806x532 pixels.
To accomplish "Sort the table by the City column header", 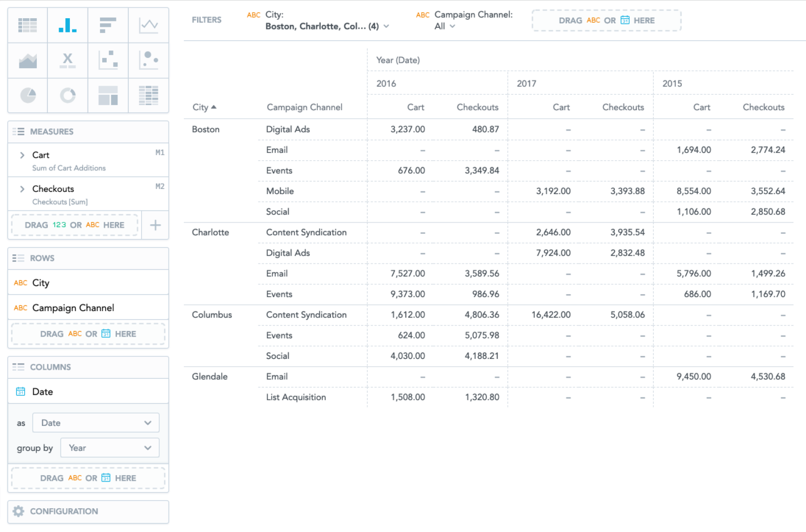I will click(204, 107).
